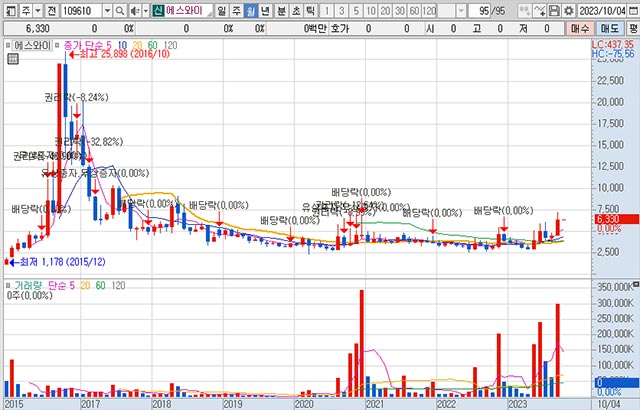Click the 에스와이 chart series label
This screenshot has width=640, height=410.
pyautogui.click(x=32, y=45)
